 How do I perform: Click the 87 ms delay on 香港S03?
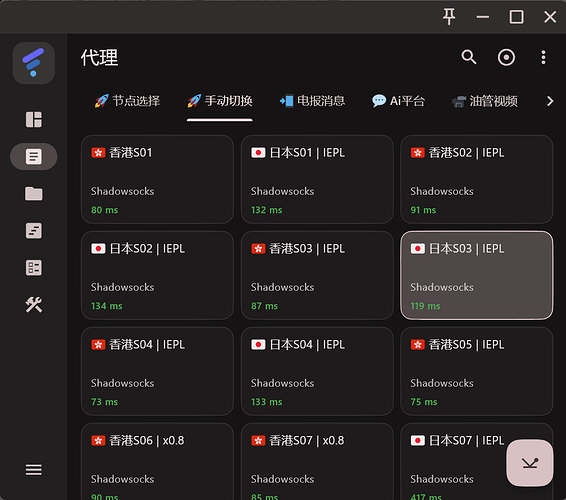click(x=264, y=306)
